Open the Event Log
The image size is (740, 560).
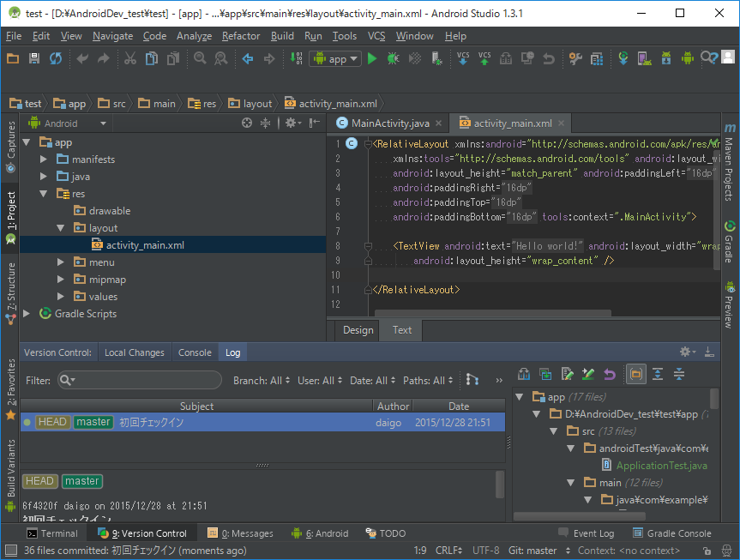(587, 533)
